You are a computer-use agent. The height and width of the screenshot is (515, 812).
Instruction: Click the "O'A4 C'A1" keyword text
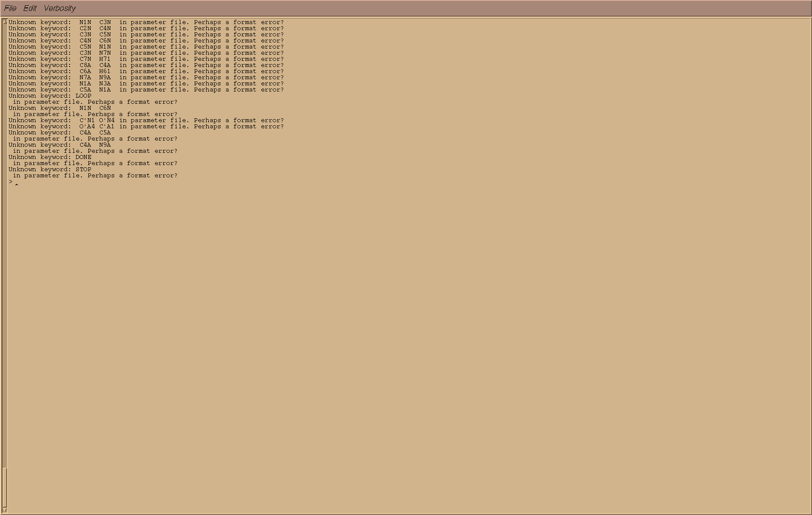point(97,127)
